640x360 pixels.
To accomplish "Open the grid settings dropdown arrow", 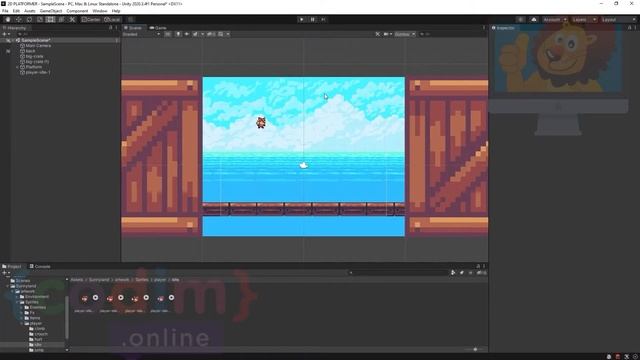I will pyautogui.click(x=228, y=34).
